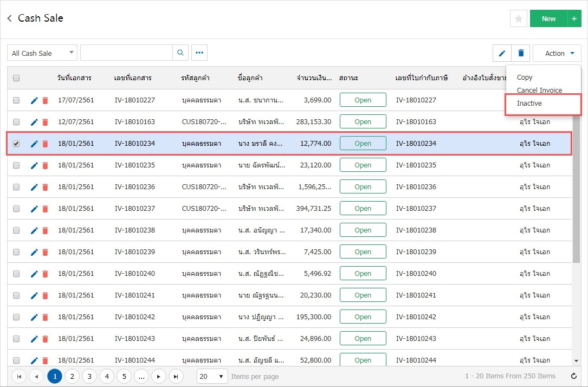
Task: Delete document IV-18010238 with trash icon
Action: (x=46, y=230)
